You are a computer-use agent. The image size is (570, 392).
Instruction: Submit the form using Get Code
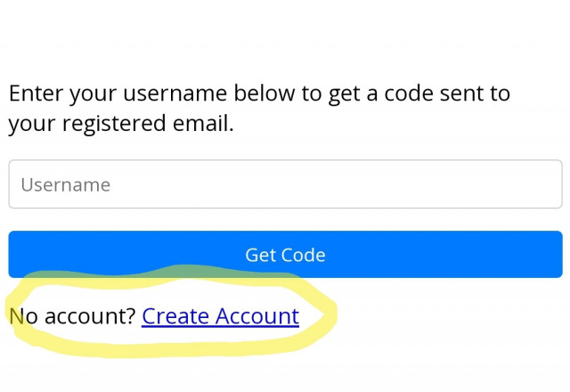285,255
